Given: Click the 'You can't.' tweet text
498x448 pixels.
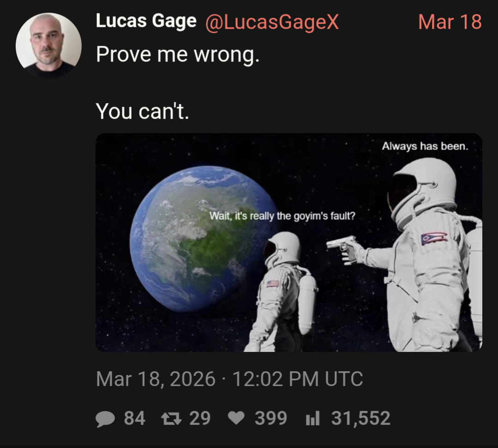Looking at the screenshot, I should tap(142, 111).
